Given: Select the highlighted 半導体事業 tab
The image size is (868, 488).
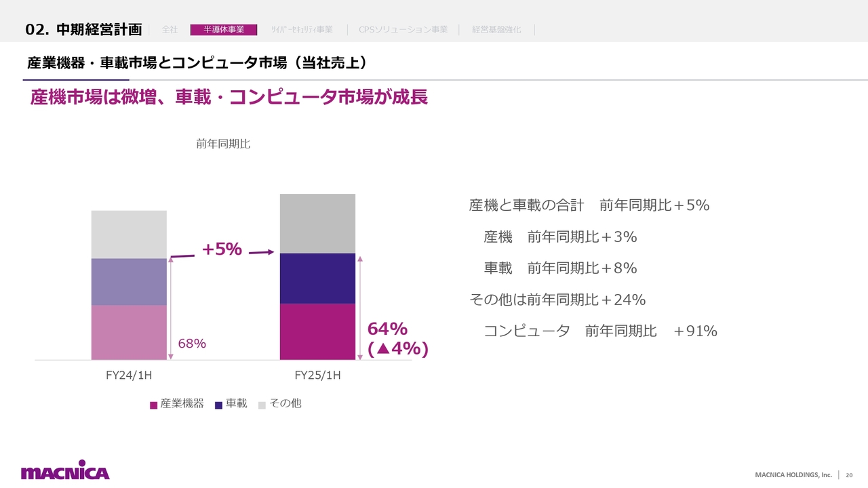Looking at the screenshot, I should [224, 30].
